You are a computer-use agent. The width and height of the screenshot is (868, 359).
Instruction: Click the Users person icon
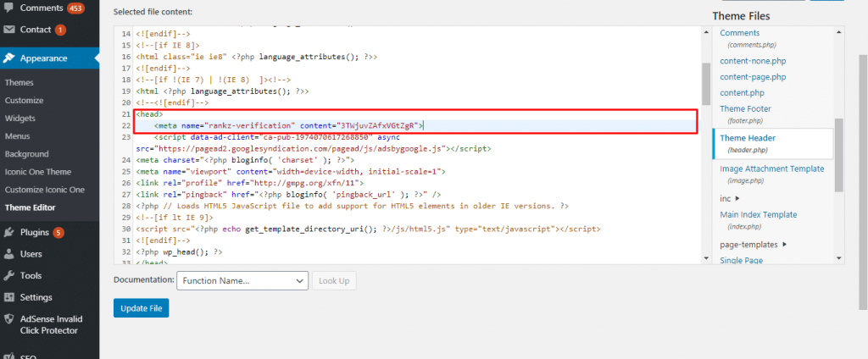9,254
